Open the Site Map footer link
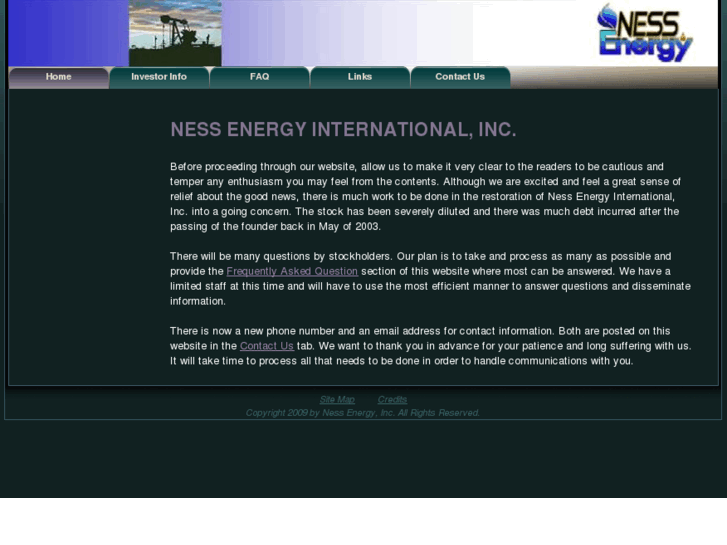Viewport: 727px width, 545px height. coord(337,400)
